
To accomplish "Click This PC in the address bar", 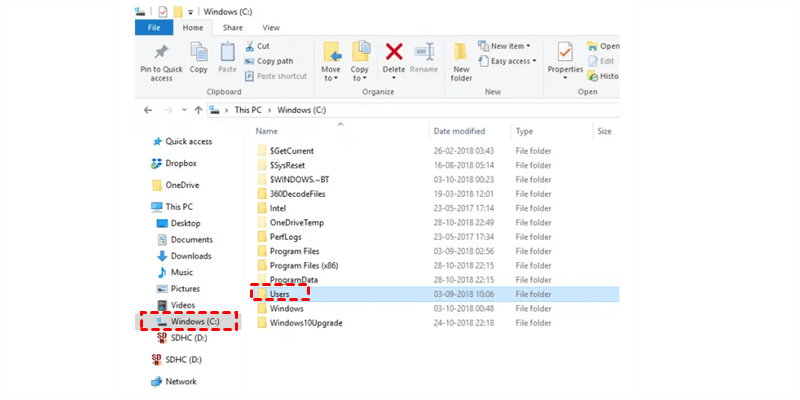I will 248,110.
